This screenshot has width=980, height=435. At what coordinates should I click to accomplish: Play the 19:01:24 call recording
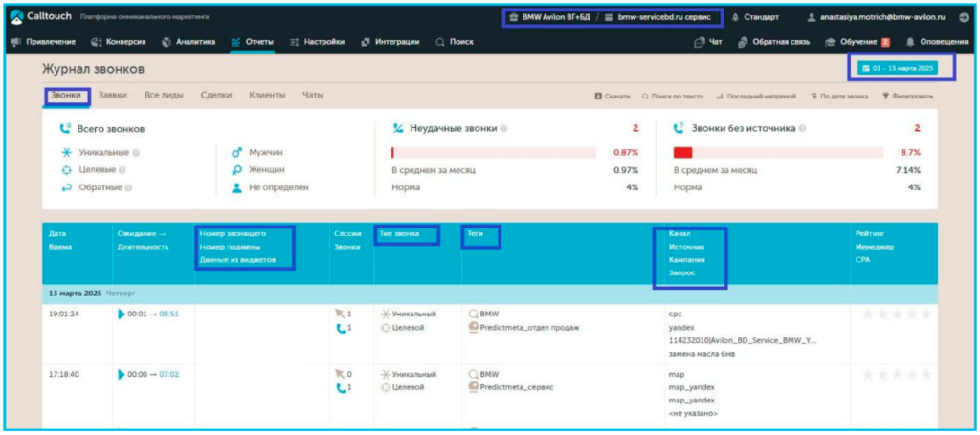(122, 314)
